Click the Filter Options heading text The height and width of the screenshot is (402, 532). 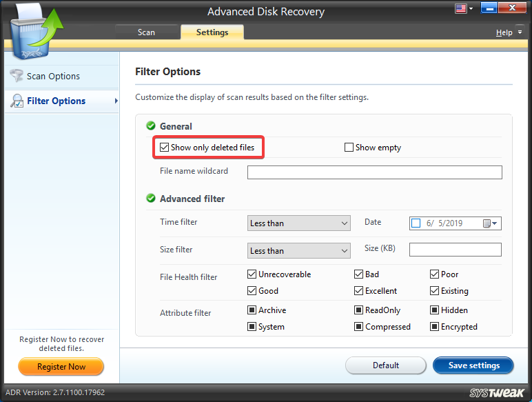tap(167, 72)
